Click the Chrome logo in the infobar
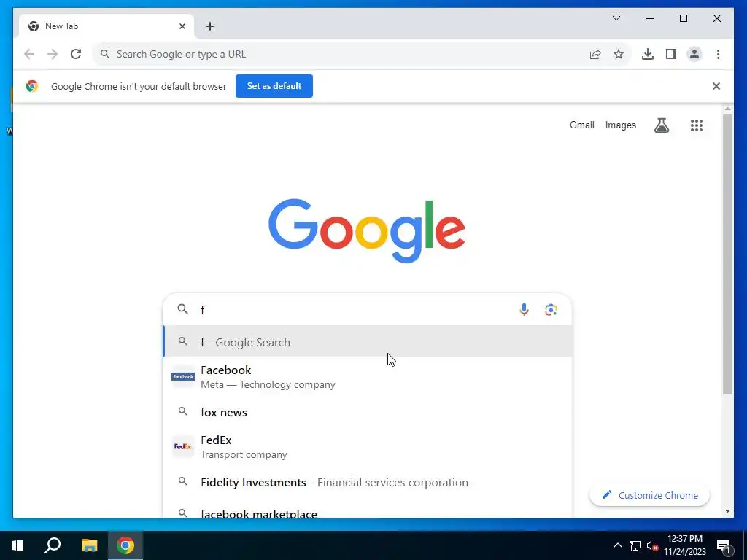The height and width of the screenshot is (560, 747). click(32, 86)
